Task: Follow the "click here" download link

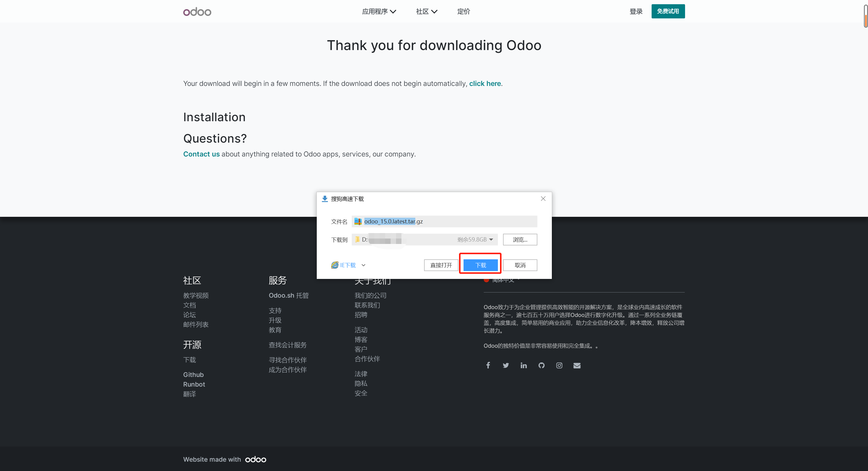Action: pyautogui.click(x=485, y=83)
